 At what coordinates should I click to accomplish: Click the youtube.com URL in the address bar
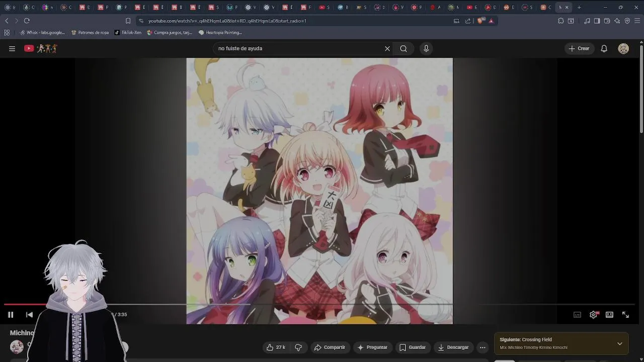[227, 21]
